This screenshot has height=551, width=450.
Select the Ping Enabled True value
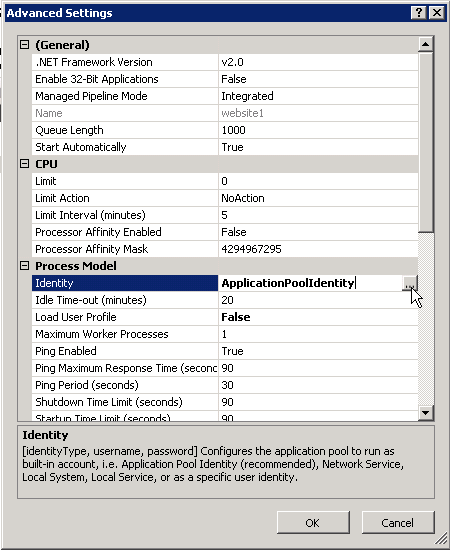point(318,351)
